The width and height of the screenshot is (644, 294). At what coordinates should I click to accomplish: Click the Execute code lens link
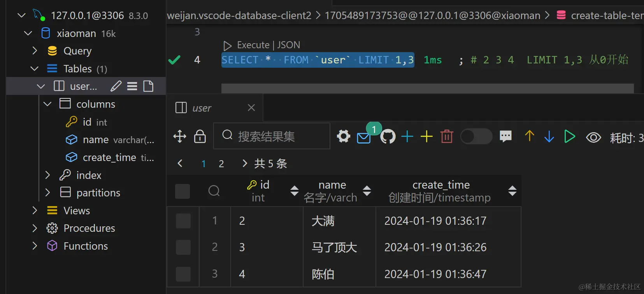pos(253,45)
